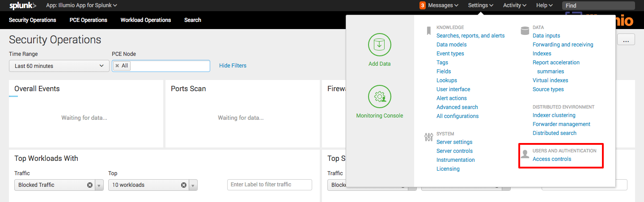Clear the 10 workloads selection
The height and width of the screenshot is (202, 644).
tap(184, 185)
